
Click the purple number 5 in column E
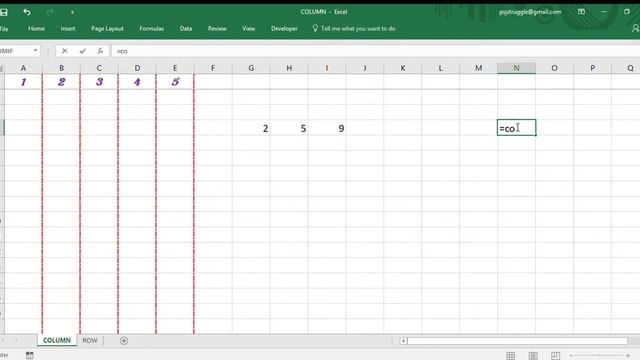pyautogui.click(x=176, y=82)
